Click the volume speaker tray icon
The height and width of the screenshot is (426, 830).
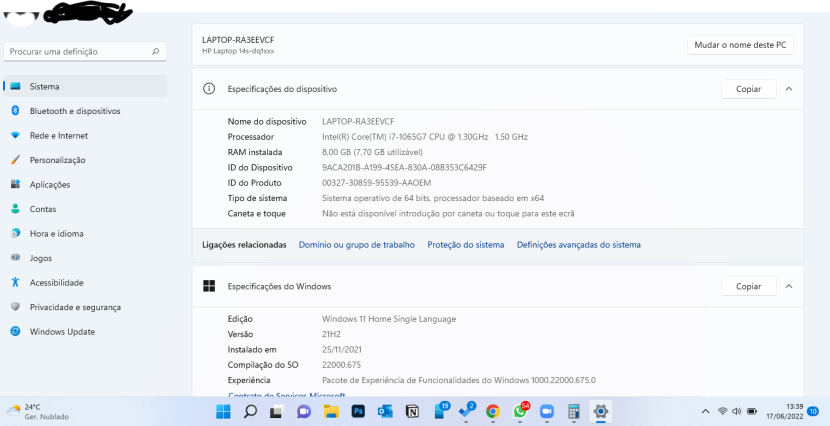pos(736,411)
